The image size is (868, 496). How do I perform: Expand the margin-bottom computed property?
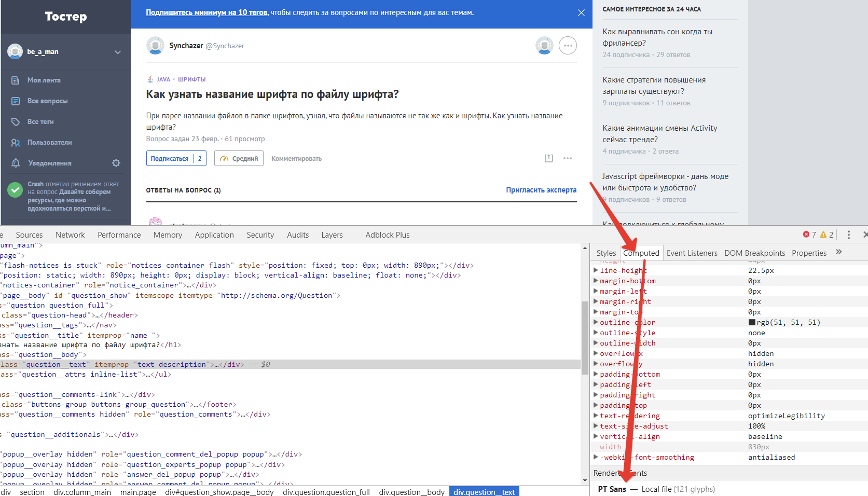click(596, 281)
